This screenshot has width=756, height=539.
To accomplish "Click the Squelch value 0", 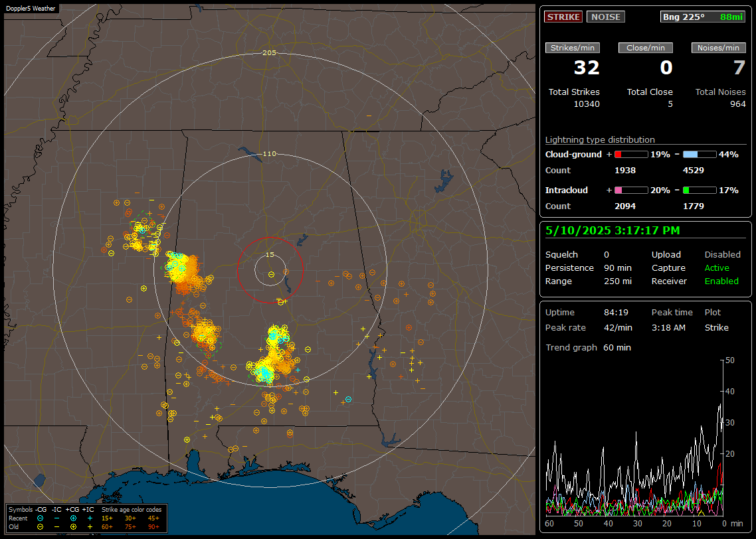I will (607, 255).
